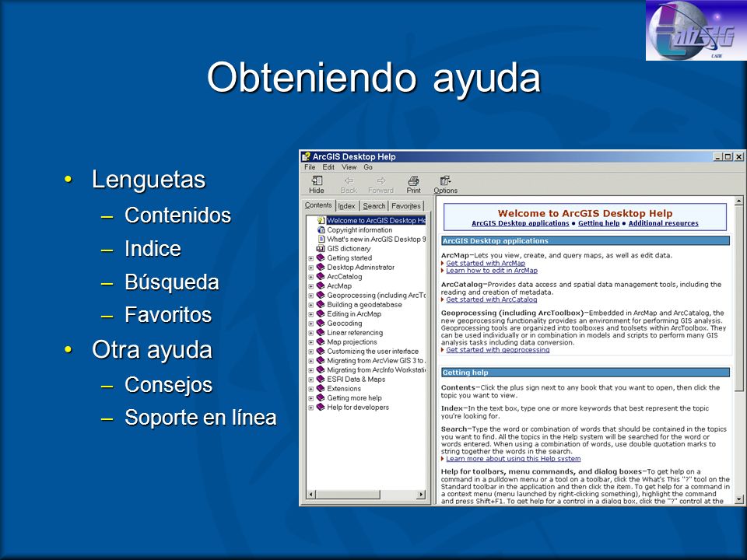The height and width of the screenshot is (560, 747).
Task: Click the ArcCatalog book icon
Action: (x=321, y=277)
